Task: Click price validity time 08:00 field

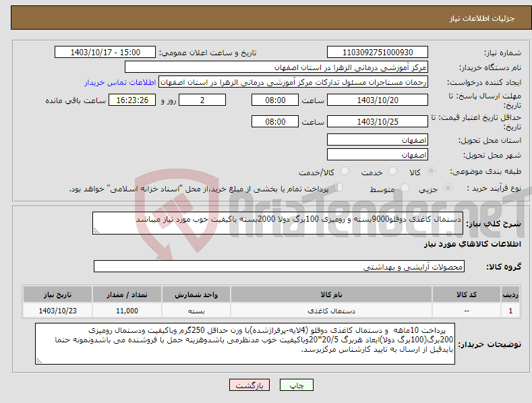Action: pos(275,121)
